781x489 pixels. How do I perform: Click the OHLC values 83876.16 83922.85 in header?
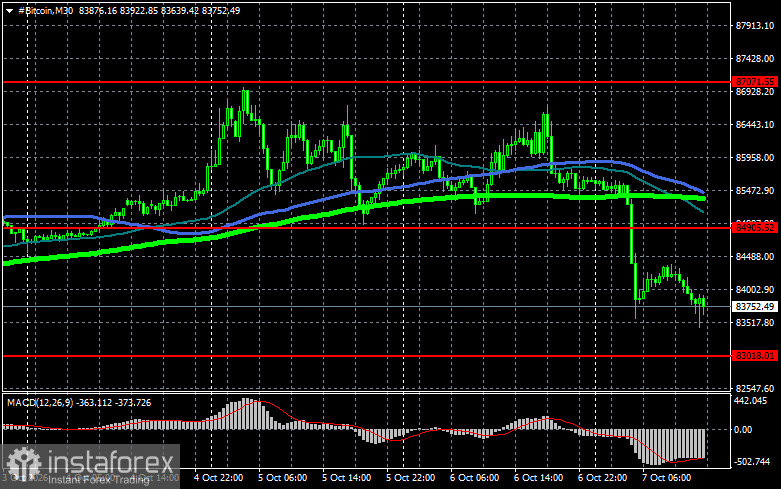click(118, 10)
